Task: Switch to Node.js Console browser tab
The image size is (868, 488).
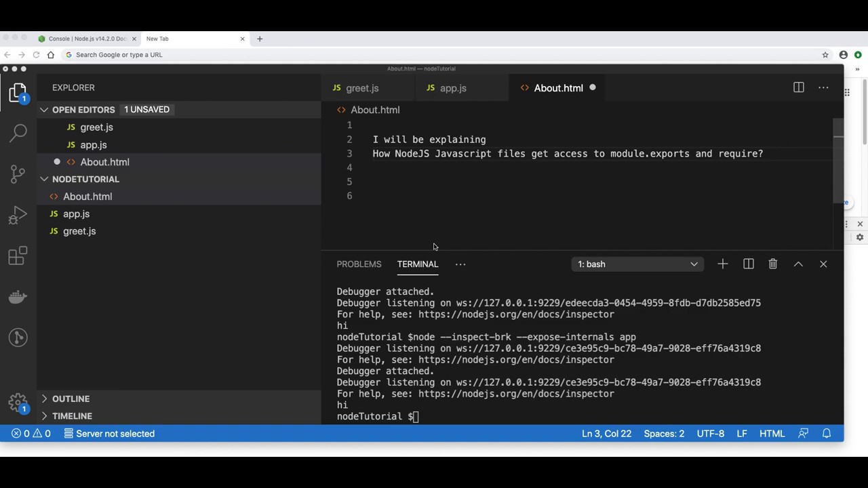Action: point(87,39)
